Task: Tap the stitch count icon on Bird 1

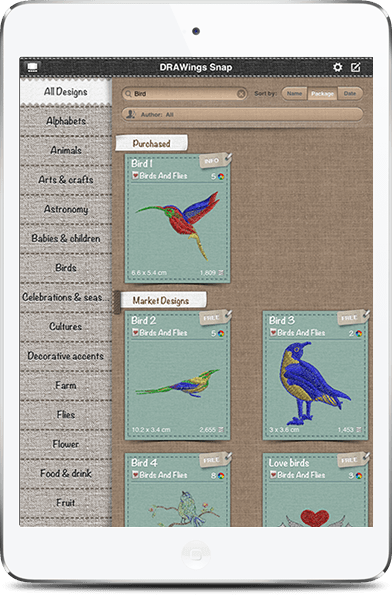Action: point(221,273)
